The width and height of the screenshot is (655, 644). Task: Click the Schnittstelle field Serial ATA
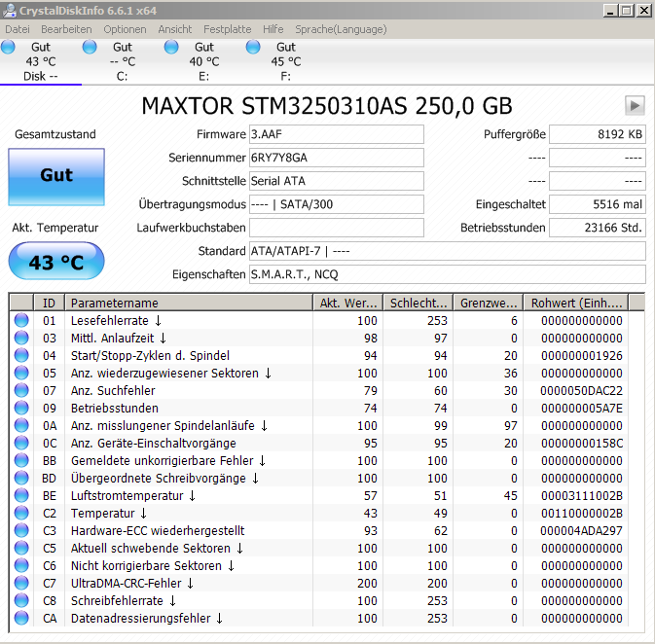(x=337, y=181)
